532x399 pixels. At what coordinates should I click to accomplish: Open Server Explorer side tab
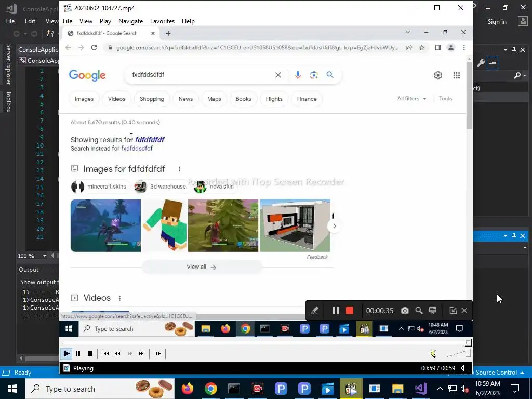point(9,64)
